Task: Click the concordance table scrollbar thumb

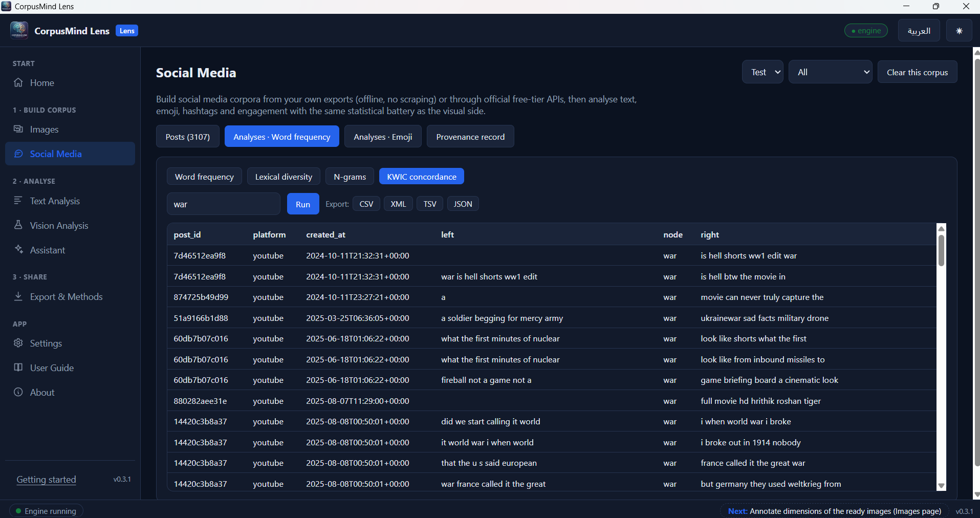Action: 941,250
